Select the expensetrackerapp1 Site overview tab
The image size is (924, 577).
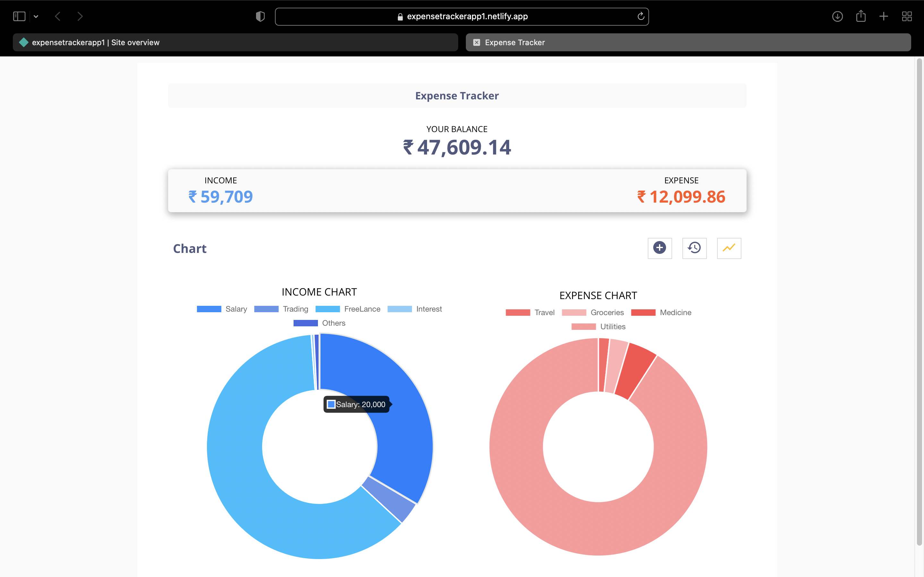pyautogui.click(x=96, y=42)
